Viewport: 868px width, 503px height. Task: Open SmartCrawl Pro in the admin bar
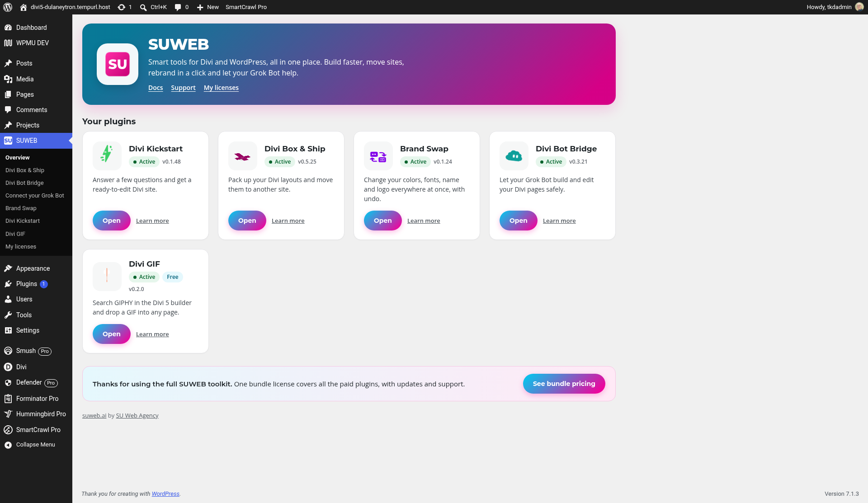click(246, 7)
